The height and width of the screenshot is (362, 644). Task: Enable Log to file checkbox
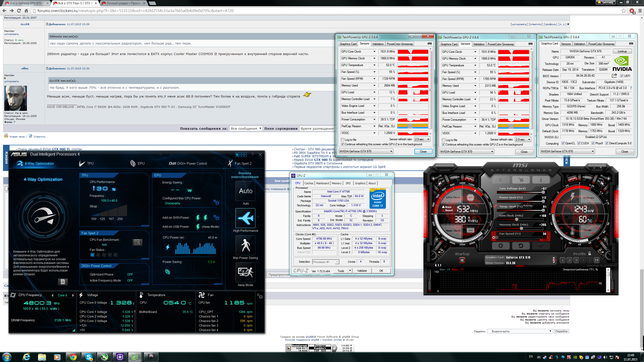pyautogui.click(x=342, y=140)
